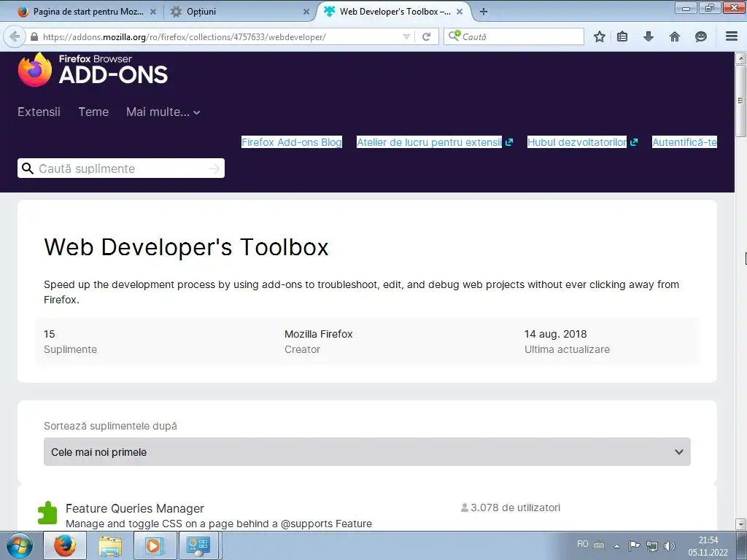Click the RO language indicator
The height and width of the screenshot is (560, 747).
583,544
